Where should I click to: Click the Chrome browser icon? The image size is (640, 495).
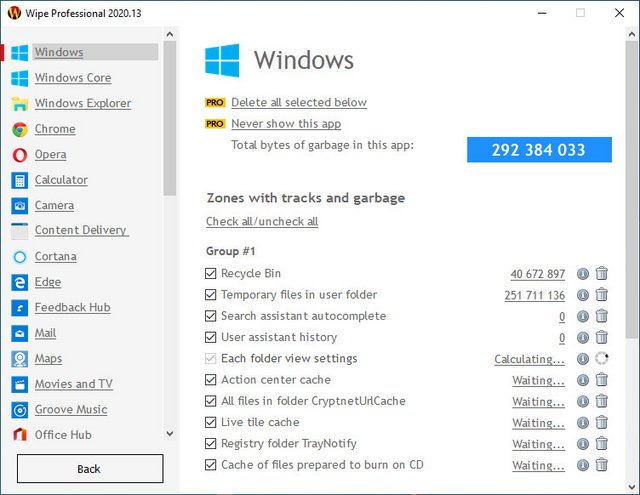pyautogui.click(x=20, y=129)
